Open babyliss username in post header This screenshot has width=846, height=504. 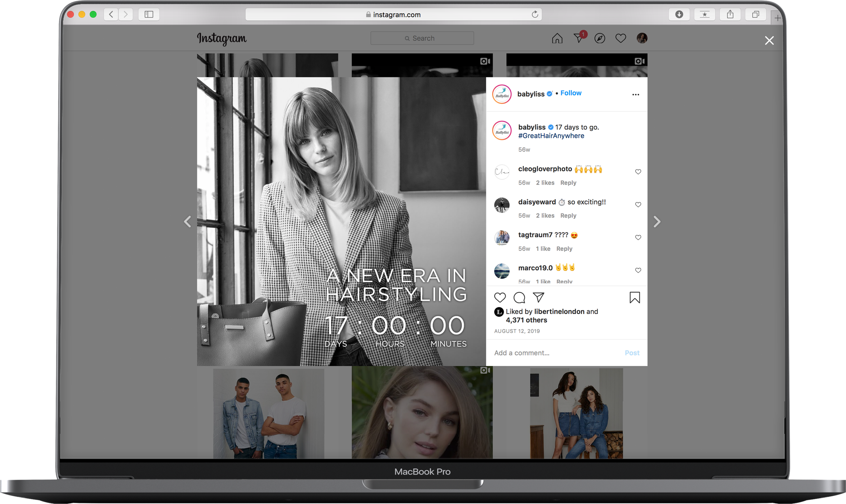tap(530, 94)
